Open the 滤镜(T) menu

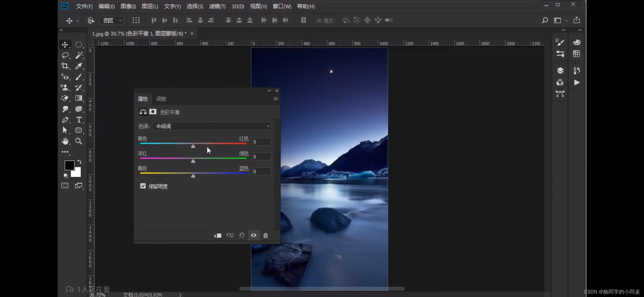217,6
